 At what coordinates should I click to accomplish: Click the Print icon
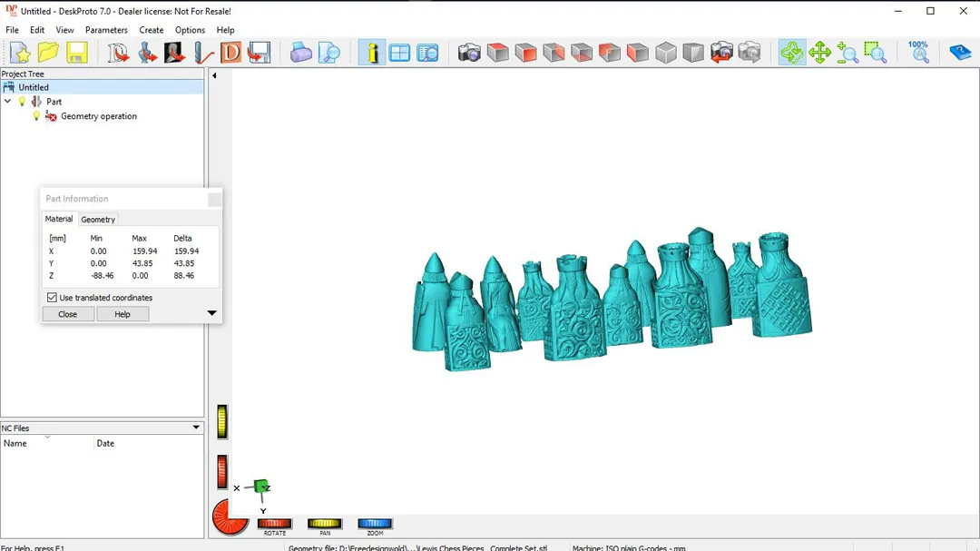point(300,53)
